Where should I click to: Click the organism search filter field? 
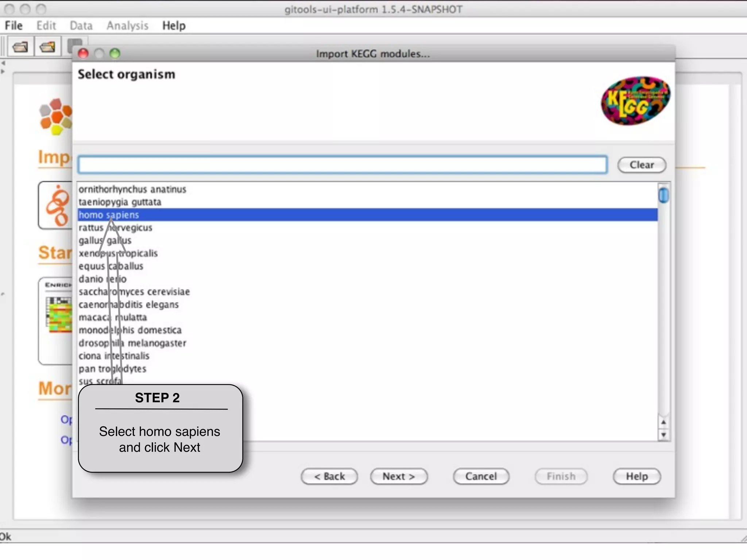click(342, 165)
